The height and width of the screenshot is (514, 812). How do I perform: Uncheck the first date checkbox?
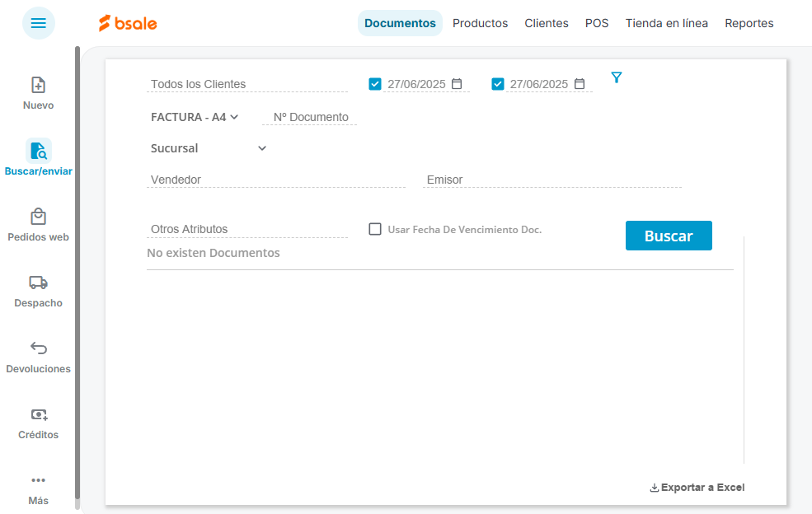coord(375,84)
